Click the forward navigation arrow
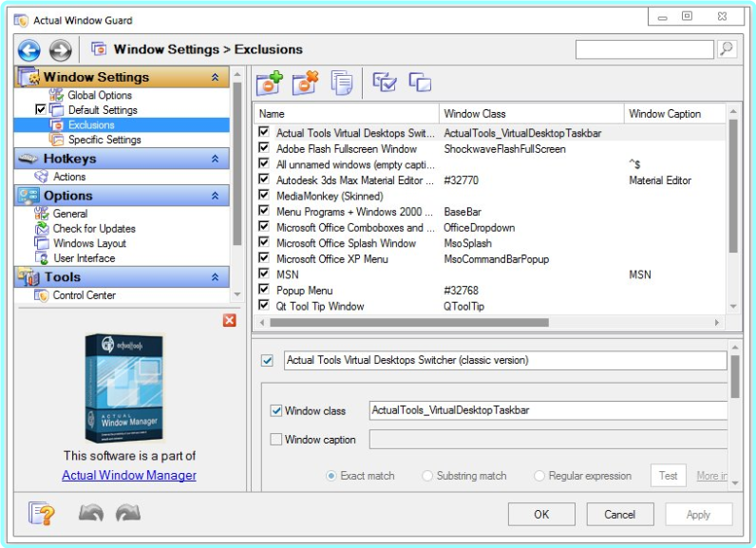Image resolution: width=756 pixels, height=548 pixels. point(60,50)
